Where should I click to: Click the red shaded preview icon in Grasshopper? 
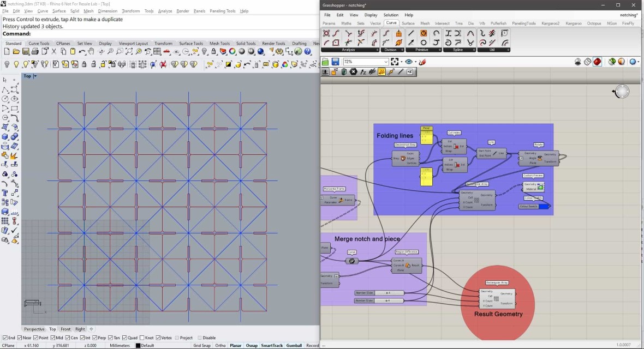point(597,62)
